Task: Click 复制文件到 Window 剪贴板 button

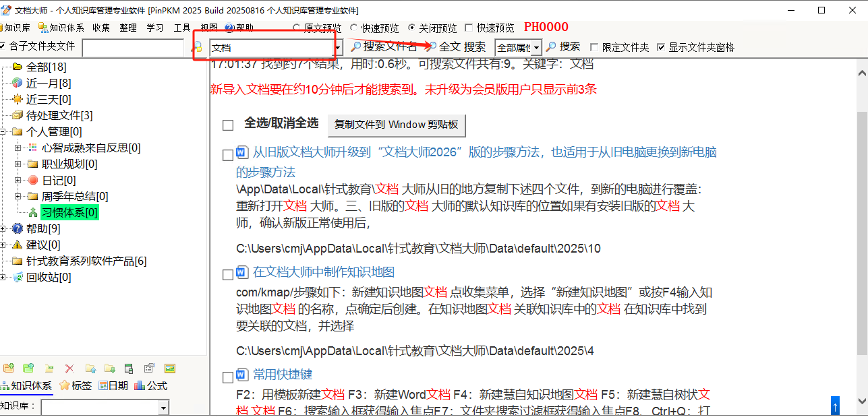Action: [x=396, y=125]
